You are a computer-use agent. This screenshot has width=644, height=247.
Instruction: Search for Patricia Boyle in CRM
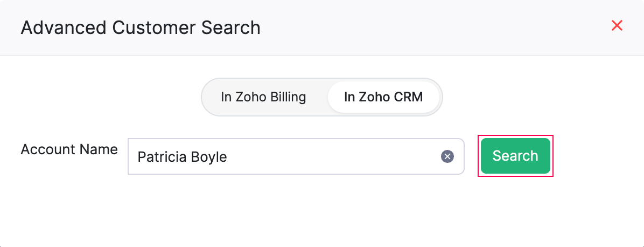(515, 156)
